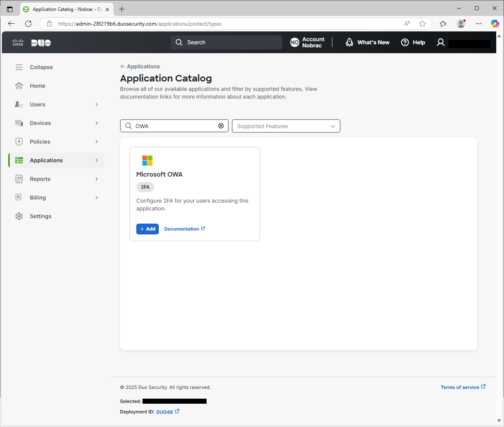This screenshot has width=504, height=427.
Task: Click the browser back arrow
Action: click(11, 24)
